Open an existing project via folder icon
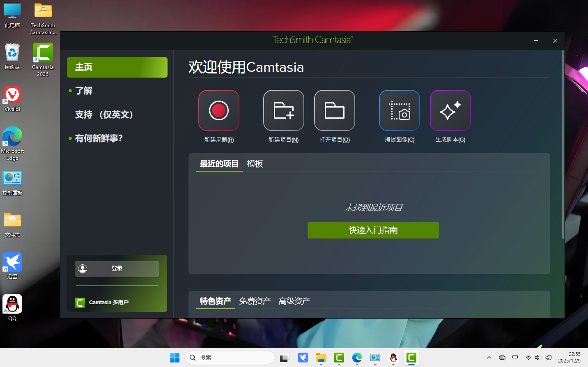Image resolution: width=588 pixels, height=367 pixels. pyautogui.click(x=335, y=110)
